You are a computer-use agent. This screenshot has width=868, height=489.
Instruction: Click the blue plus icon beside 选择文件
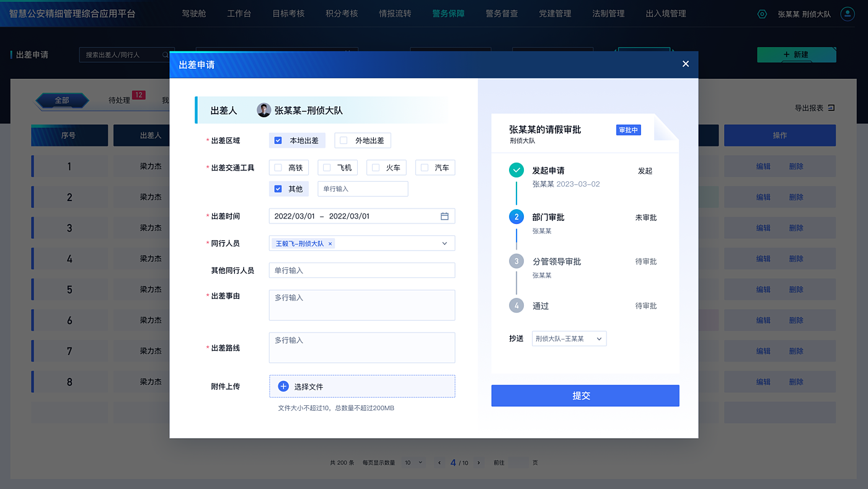pyautogui.click(x=283, y=386)
